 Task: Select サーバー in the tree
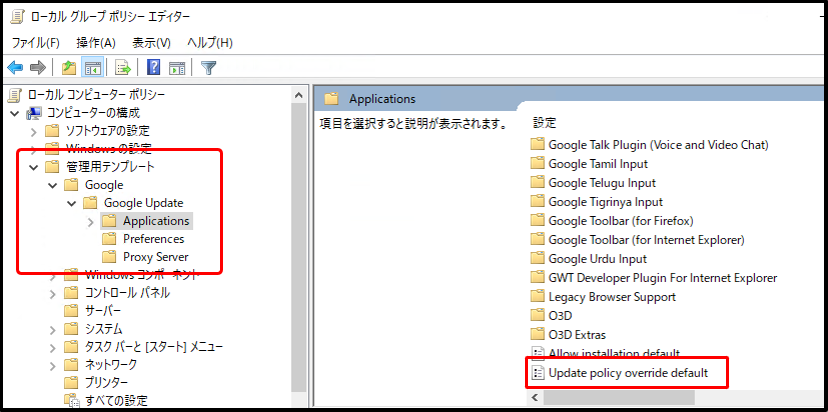(103, 311)
